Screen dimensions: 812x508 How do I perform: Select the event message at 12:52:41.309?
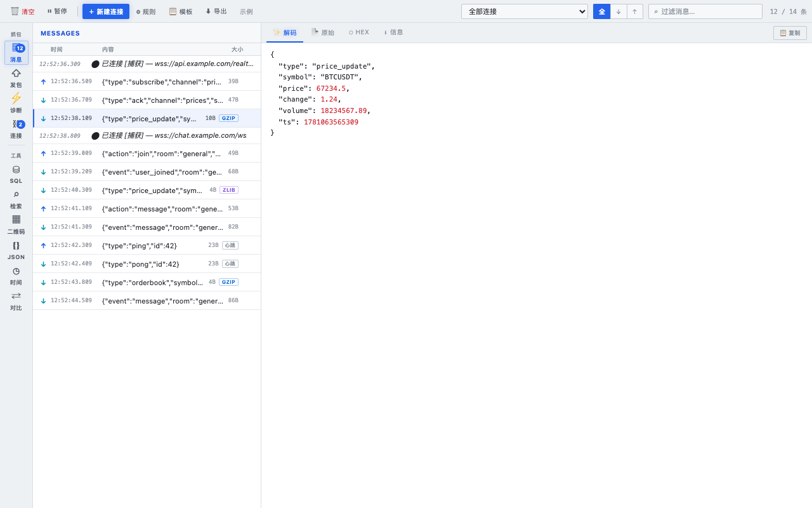(x=147, y=227)
